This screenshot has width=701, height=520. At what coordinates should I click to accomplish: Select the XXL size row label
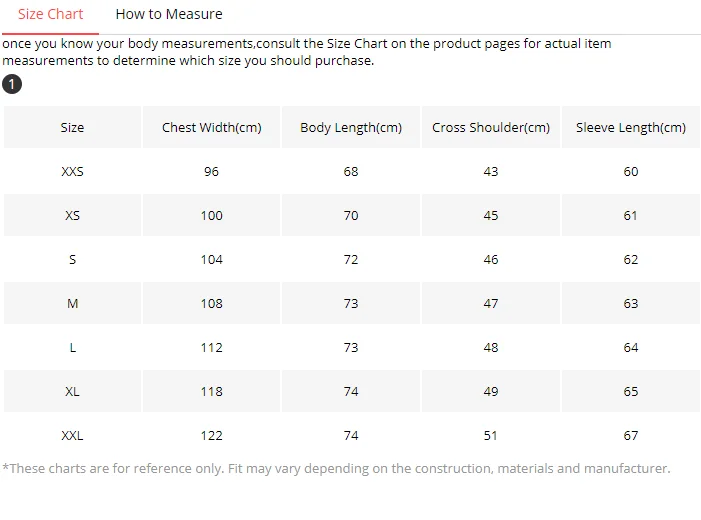coord(72,435)
